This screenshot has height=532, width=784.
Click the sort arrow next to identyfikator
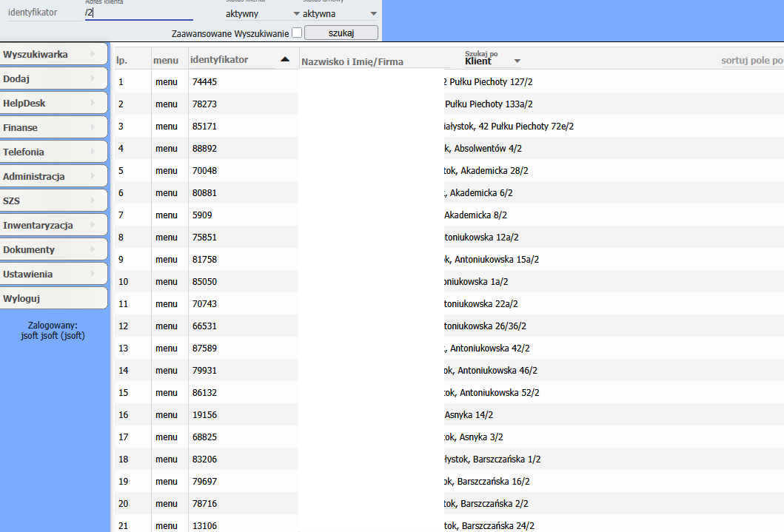pyautogui.click(x=285, y=59)
